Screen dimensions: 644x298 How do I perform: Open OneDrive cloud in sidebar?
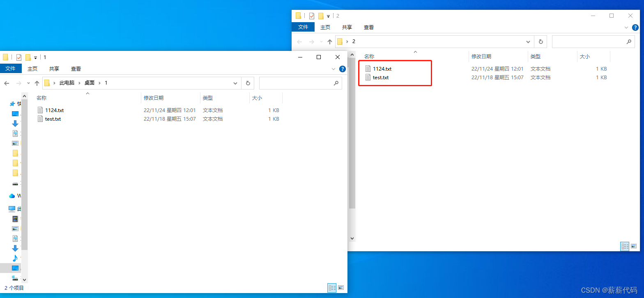12,196
